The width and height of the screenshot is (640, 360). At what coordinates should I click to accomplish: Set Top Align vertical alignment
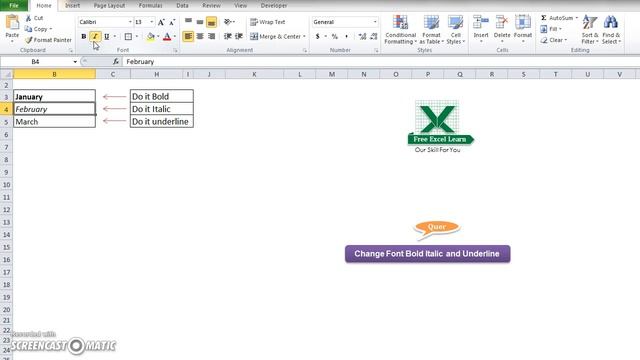pos(188,22)
